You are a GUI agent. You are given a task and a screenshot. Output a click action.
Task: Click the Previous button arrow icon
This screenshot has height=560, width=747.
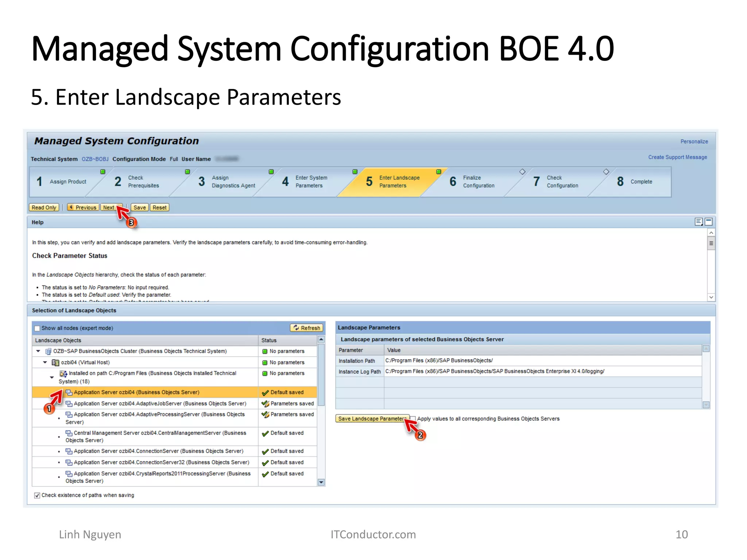point(71,207)
